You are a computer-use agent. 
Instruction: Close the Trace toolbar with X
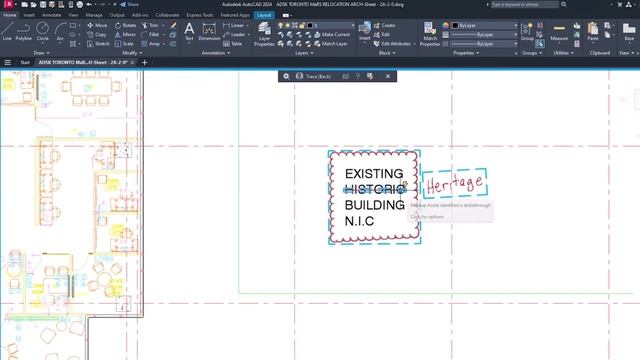[388, 76]
